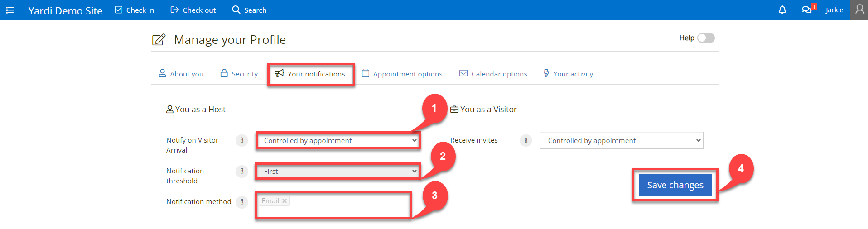Open the Appointment options tab
This screenshot has width=868, height=229.
click(x=402, y=74)
